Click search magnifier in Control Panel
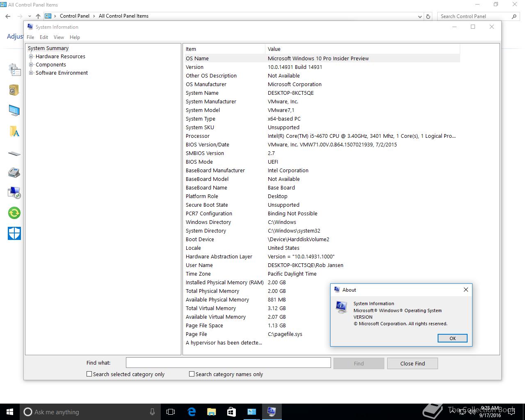 click(x=514, y=16)
